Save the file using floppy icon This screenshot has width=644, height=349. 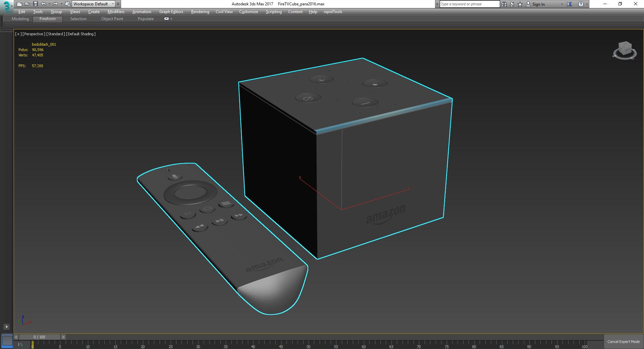click(x=35, y=4)
